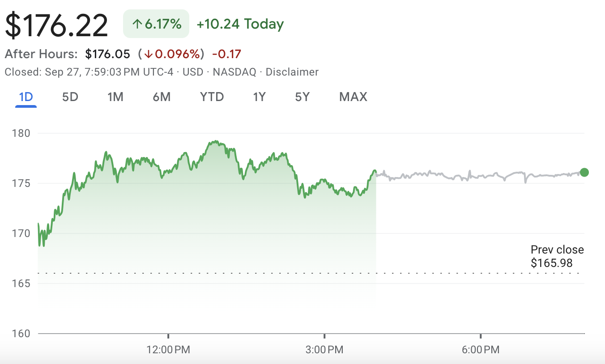605x364 pixels.
Task: Click the after-hours $176.05 price
Action: tap(107, 55)
